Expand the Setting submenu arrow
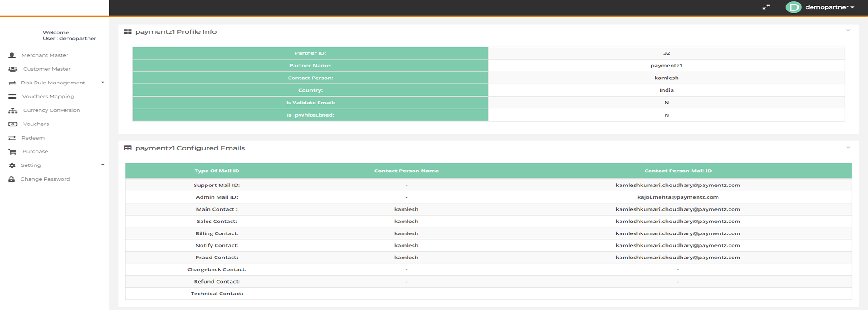This screenshot has width=868, height=310. (x=103, y=165)
